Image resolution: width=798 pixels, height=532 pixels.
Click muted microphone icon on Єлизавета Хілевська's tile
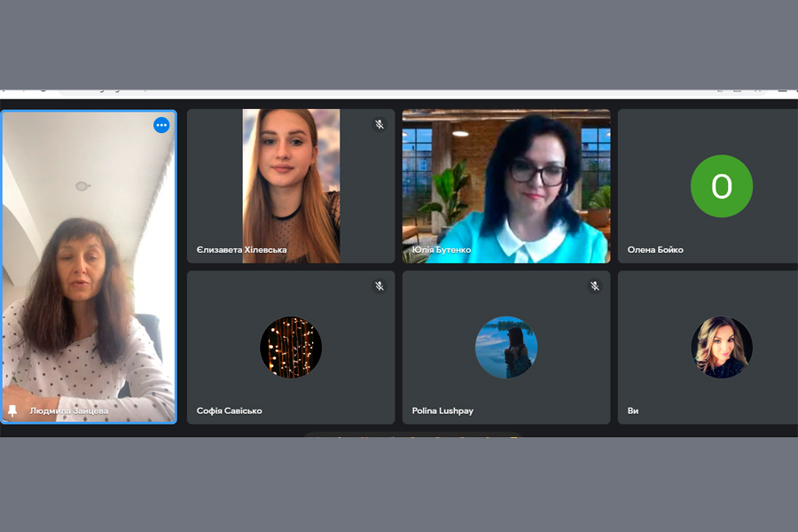[379, 124]
